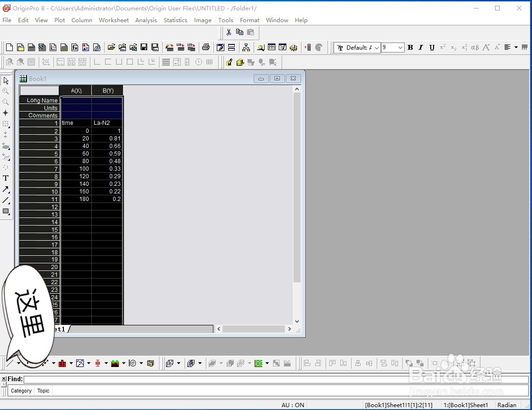Click the New Function (fx) icon
This screenshot has width=532, height=410.
click(x=75, y=47)
